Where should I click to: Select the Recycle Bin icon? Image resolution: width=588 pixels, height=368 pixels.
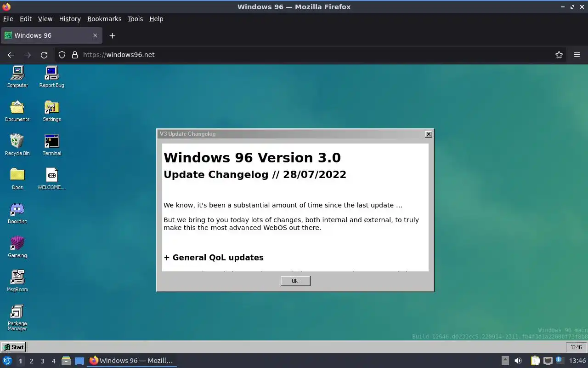tap(17, 145)
